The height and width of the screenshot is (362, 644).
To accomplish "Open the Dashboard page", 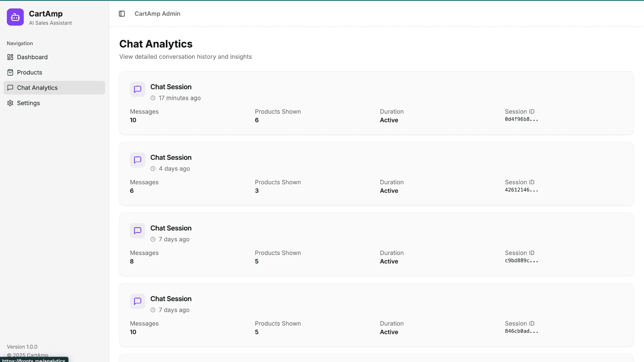I will click(x=32, y=57).
